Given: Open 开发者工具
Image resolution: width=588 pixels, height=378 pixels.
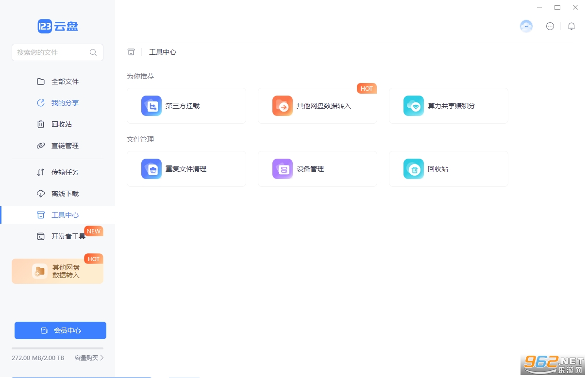Looking at the screenshot, I should tap(57, 236).
